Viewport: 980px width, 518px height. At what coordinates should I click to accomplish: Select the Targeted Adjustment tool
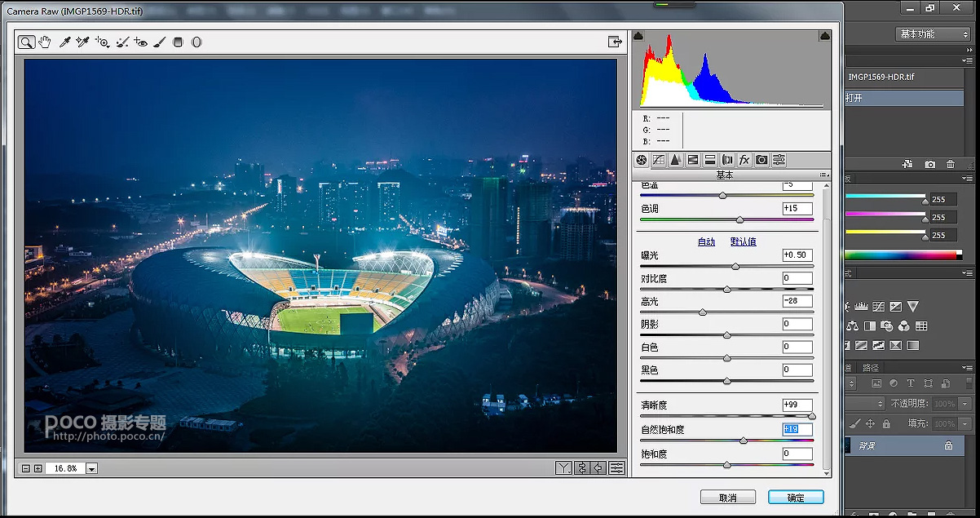click(x=102, y=42)
